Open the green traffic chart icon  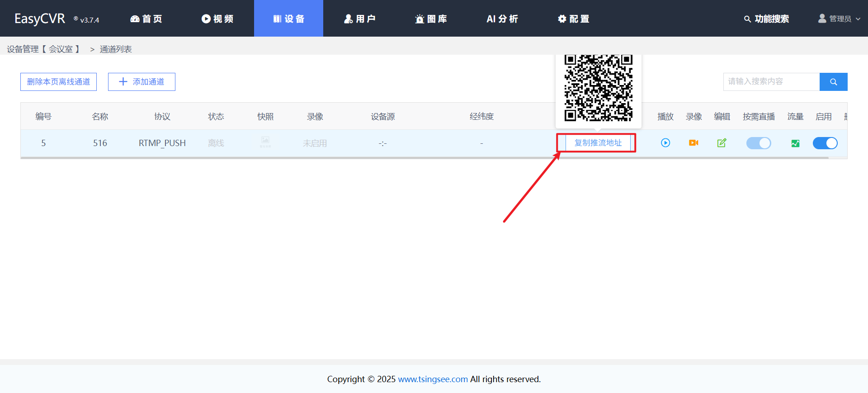click(x=795, y=143)
